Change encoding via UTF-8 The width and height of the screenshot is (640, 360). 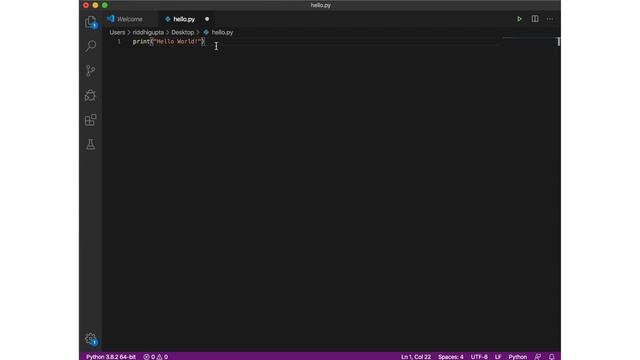479,357
